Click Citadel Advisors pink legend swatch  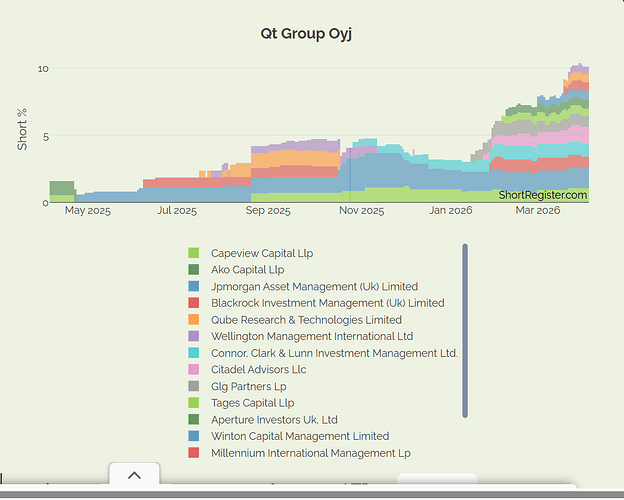tap(193, 369)
